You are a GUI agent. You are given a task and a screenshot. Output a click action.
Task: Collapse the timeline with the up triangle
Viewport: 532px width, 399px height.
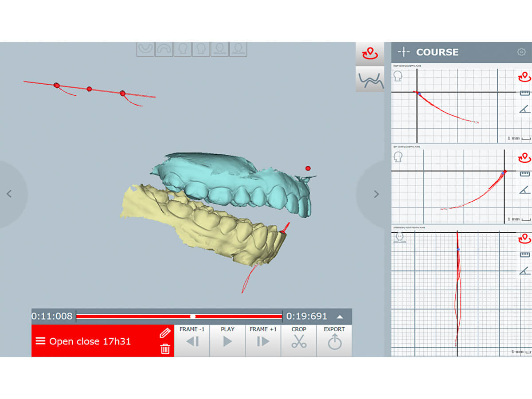(340, 317)
